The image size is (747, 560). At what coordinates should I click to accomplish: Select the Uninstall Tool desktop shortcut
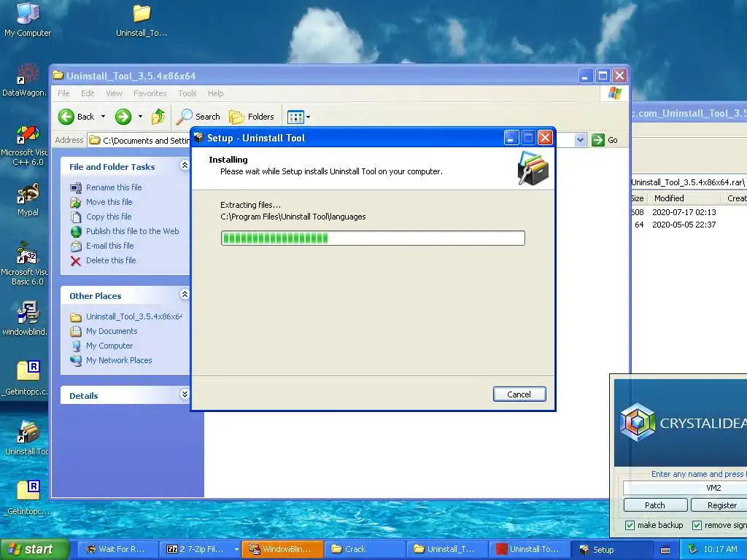[x=26, y=438]
